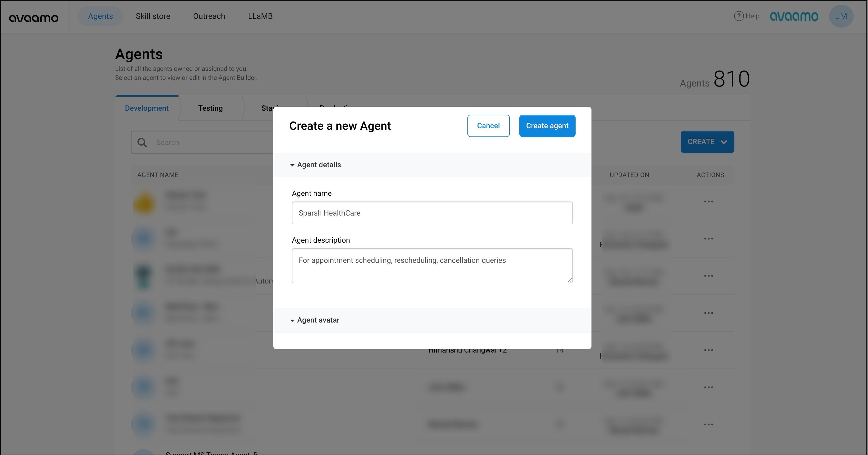Image resolution: width=868 pixels, height=455 pixels.
Task: Cancel the new agent dialog
Action: (x=488, y=126)
